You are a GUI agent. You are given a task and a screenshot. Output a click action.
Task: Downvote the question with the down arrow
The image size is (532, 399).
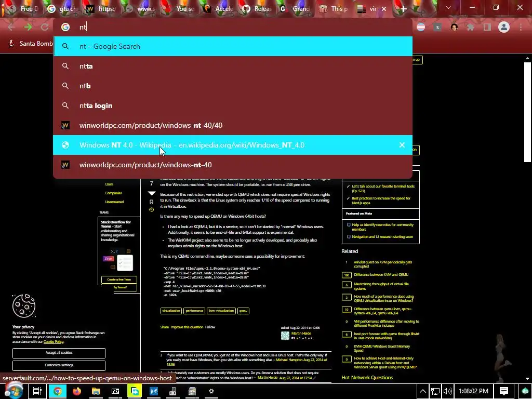tap(152, 193)
